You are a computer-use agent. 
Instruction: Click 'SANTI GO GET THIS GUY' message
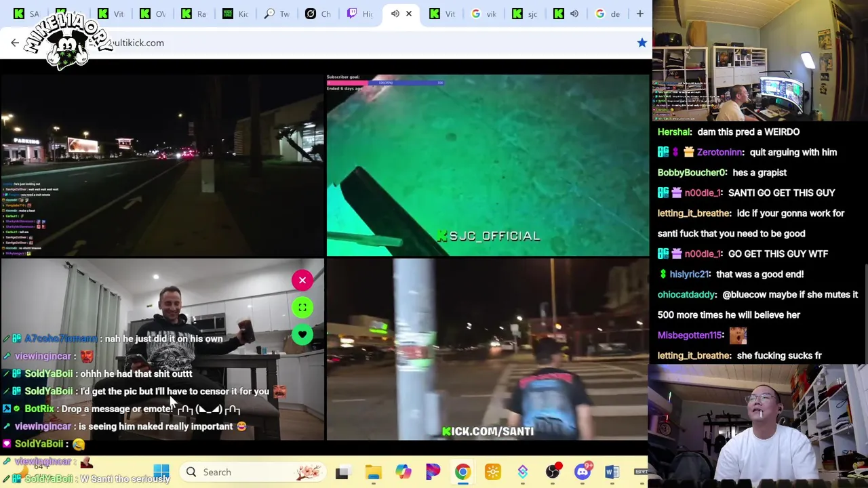point(781,193)
